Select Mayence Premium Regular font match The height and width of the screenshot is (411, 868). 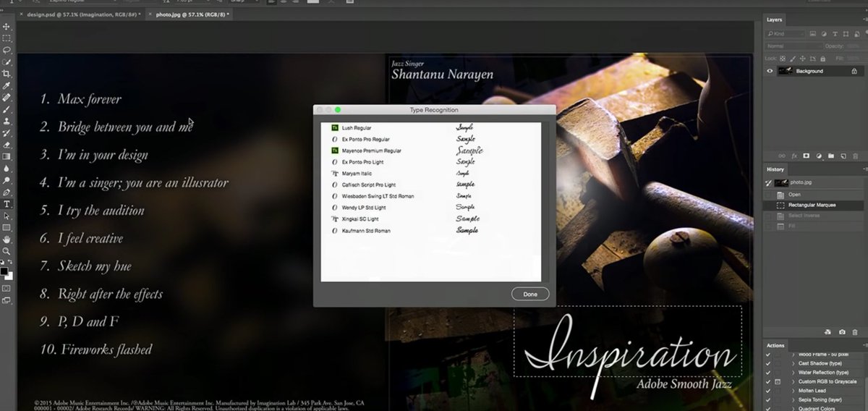pyautogui.click(x=372, y=151)
